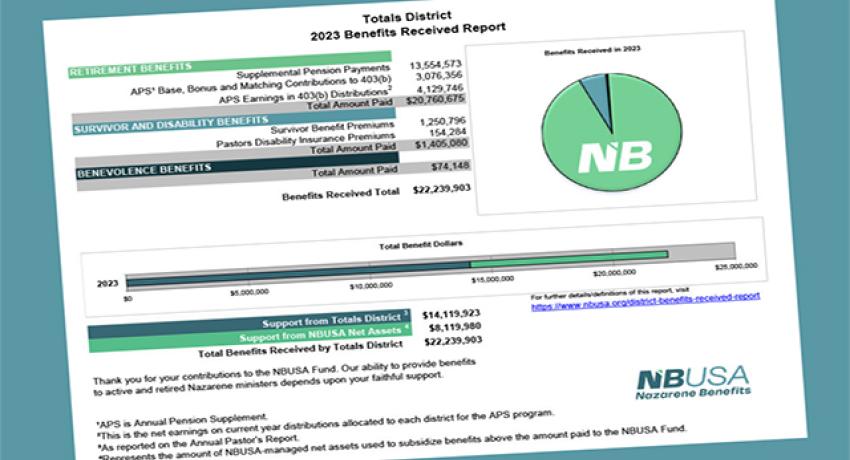The image size is (850, 460).
Task: Select the value 3,076,356
Action: pos(439,76)
